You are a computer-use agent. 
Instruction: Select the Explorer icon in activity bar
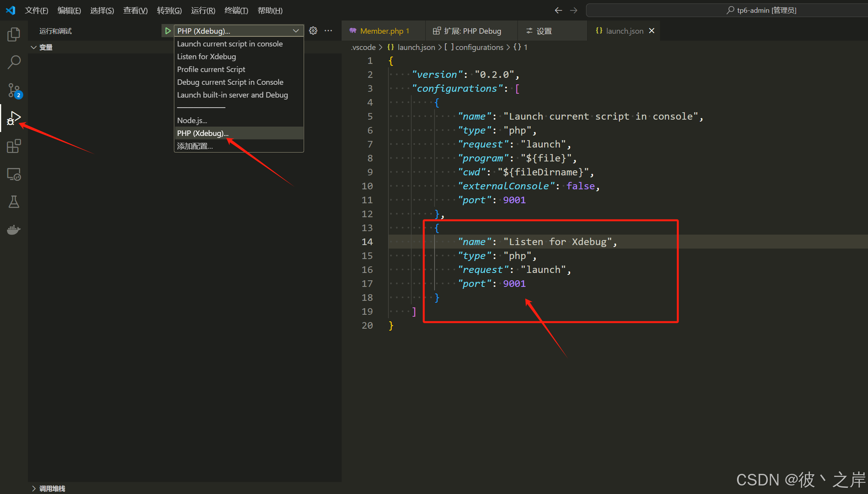click(x=14, y=34)
